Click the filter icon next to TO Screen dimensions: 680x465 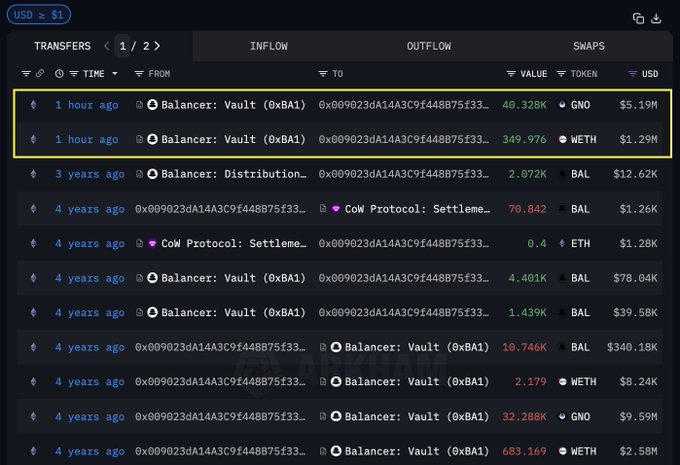click(323, 74)
